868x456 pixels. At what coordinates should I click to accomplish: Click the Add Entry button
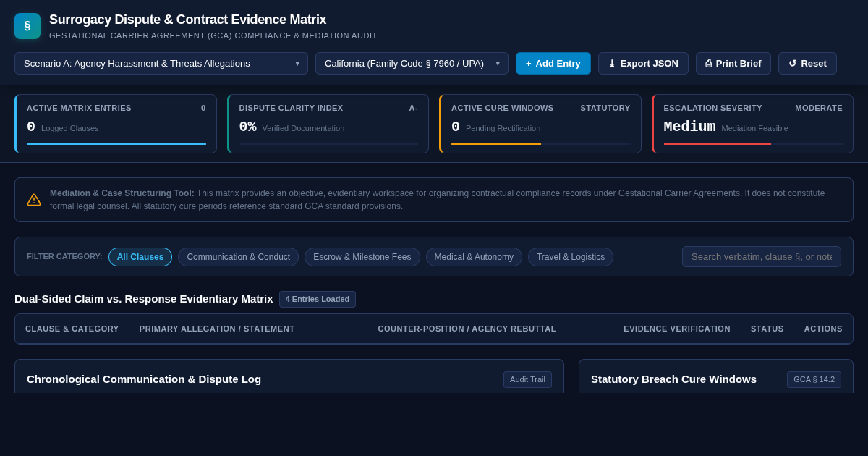553,64
